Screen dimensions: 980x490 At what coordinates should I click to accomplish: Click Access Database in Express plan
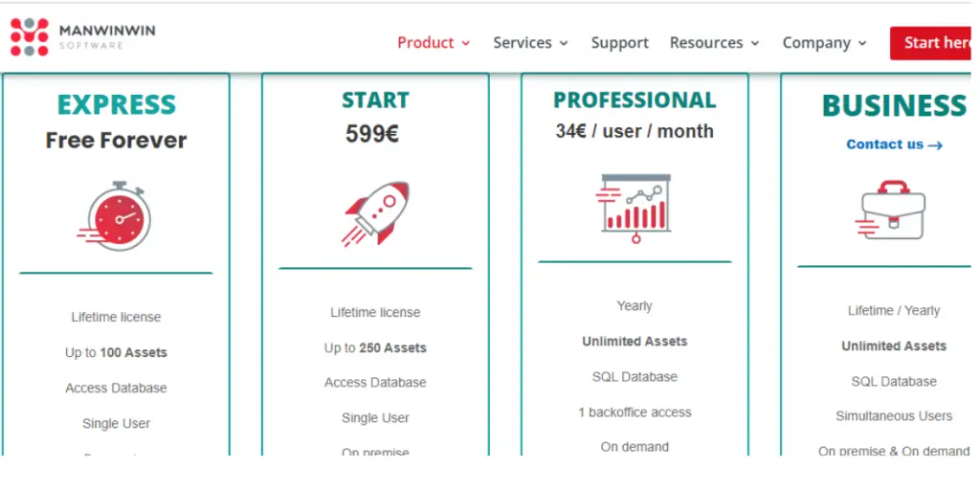116,389
